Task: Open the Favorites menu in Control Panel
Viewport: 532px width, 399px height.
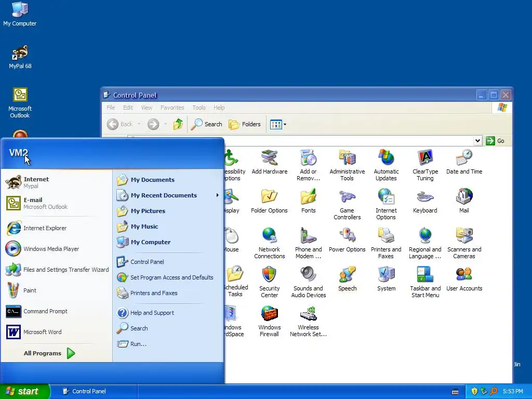Action: coord(172,108)
